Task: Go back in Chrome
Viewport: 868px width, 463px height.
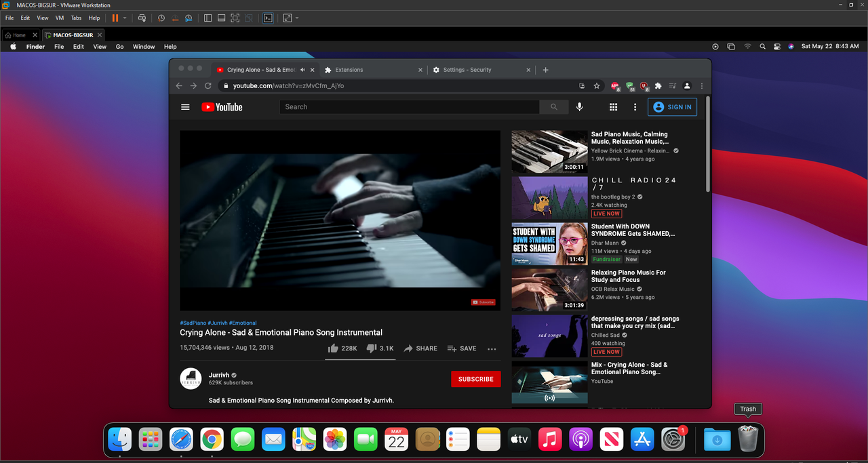Action: 179,86
